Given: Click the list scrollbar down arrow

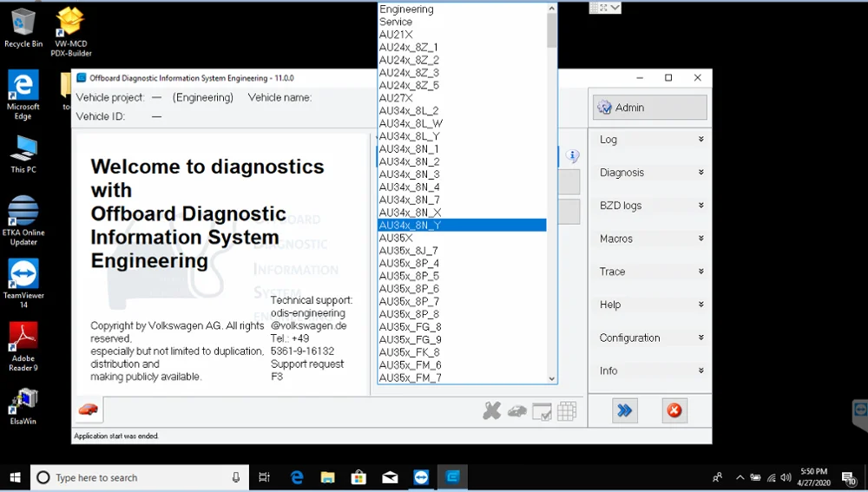Looking at the screenshot, I should [x=552, y=378].
